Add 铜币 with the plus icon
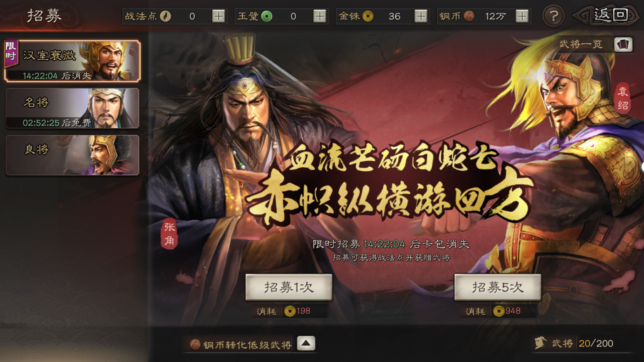This screenshot has width=644, height=362. 522,16
